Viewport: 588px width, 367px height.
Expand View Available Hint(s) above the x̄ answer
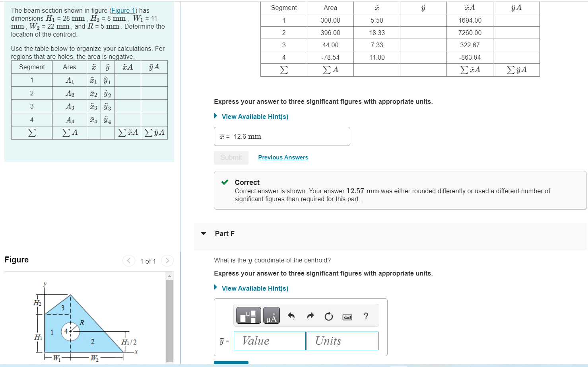click(255, 116)
